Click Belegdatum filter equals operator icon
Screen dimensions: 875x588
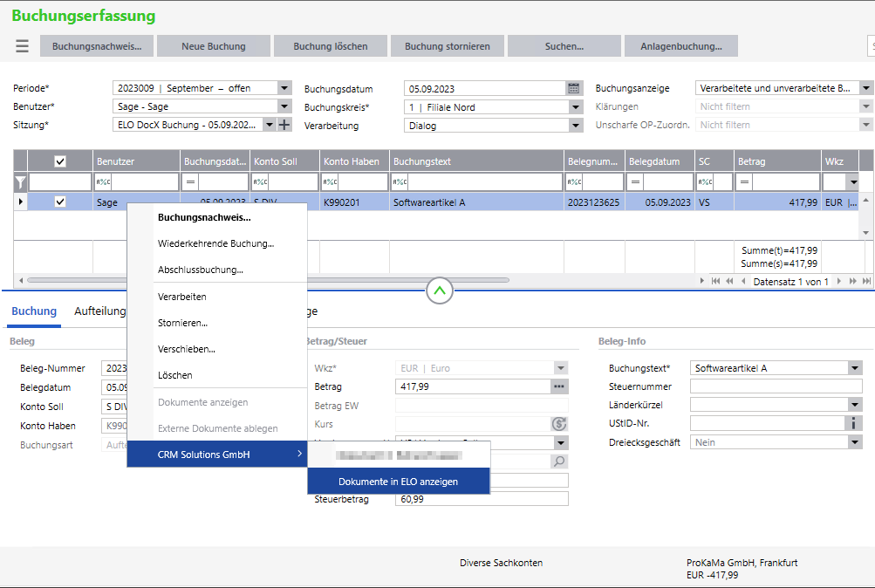(635, 181)
